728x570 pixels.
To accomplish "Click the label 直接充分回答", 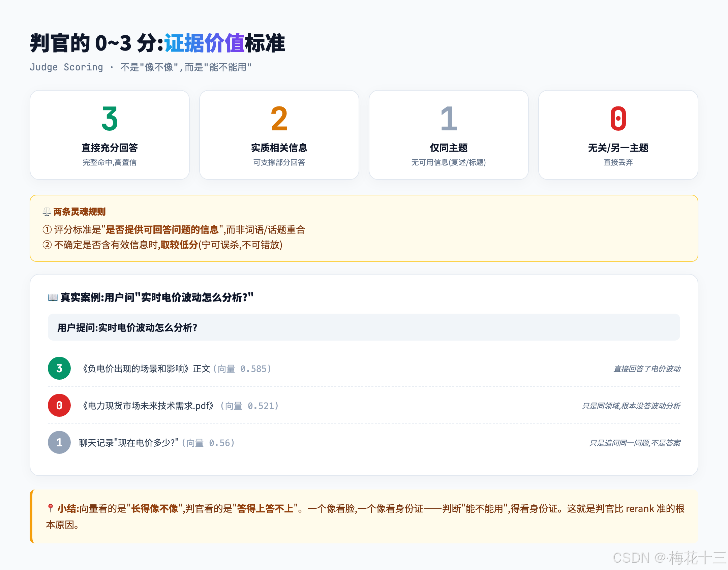I will (110, 148).
